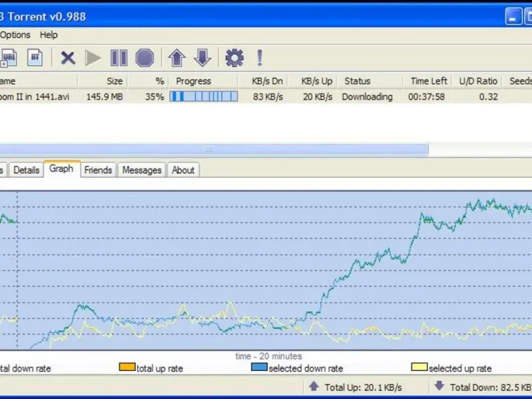Click the 'total up rate' legend label
This screenshot has width=532, height=399.
tap(160, 368)
